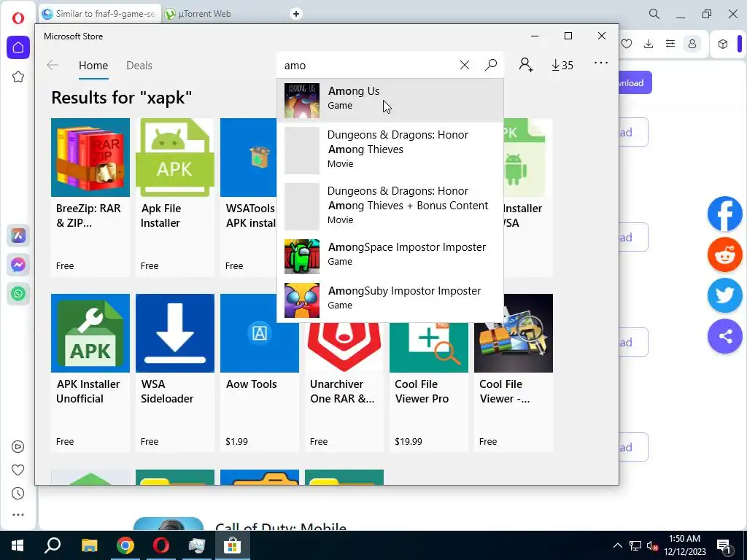Open the APK Installer Unofficial tile
Image resolution: width=747 pixels, height=560 pixels.
pyautogui.click(x=90, y=373)
